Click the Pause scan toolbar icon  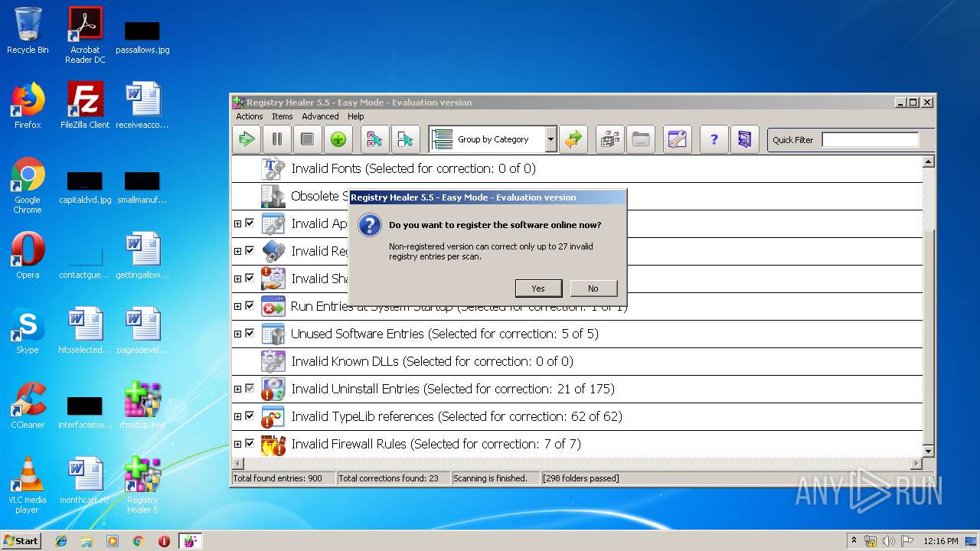click(x=277, y=139)
